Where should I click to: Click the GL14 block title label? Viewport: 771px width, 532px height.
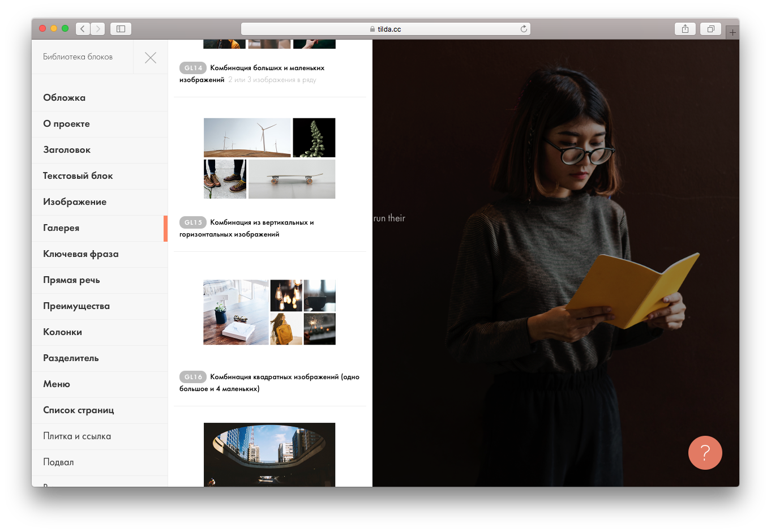pos(267,68)
